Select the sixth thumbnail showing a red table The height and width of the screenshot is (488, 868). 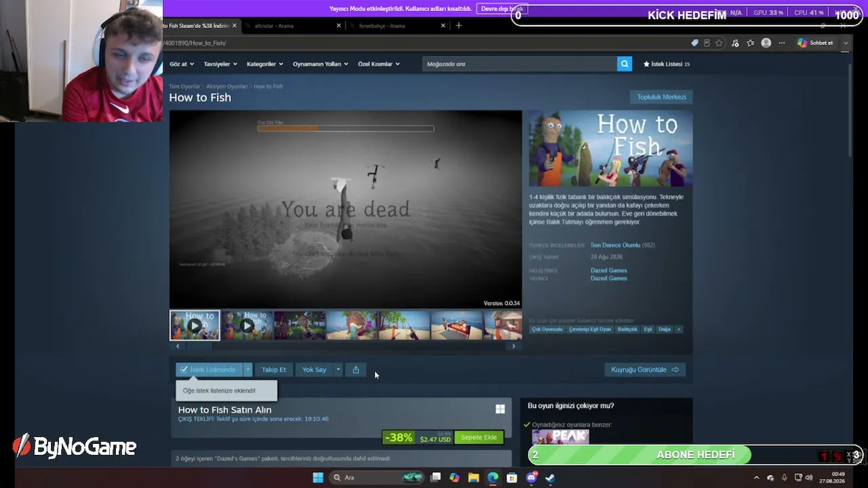click(x=457, y=325)
